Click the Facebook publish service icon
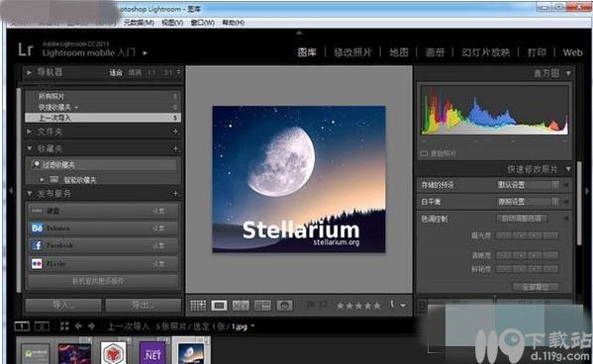This screenshot has width=593, height=364. tap(37, 245)
